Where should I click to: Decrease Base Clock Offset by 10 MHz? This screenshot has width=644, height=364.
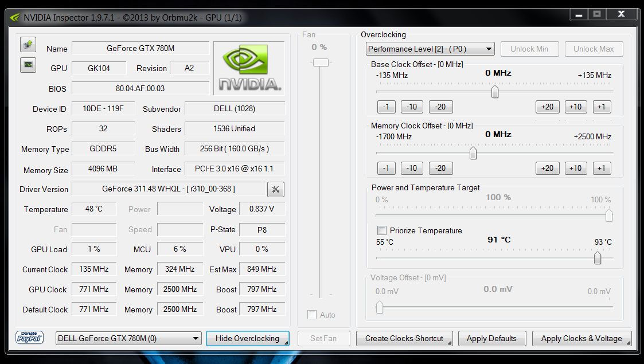point(412,107)
